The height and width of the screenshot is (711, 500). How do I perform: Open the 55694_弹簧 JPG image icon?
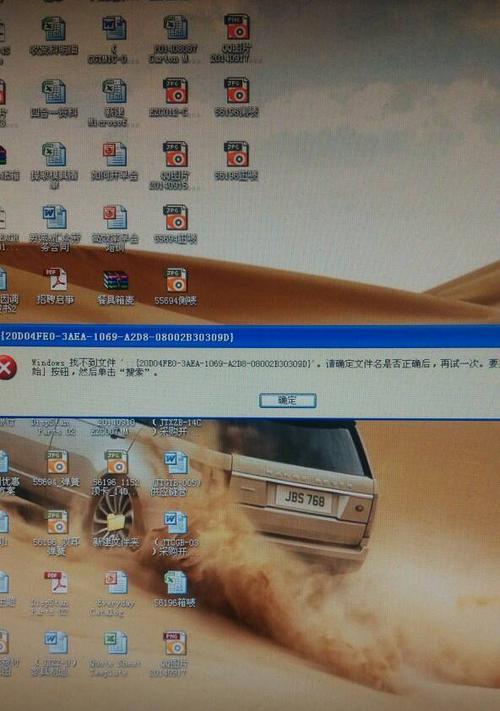57,468
